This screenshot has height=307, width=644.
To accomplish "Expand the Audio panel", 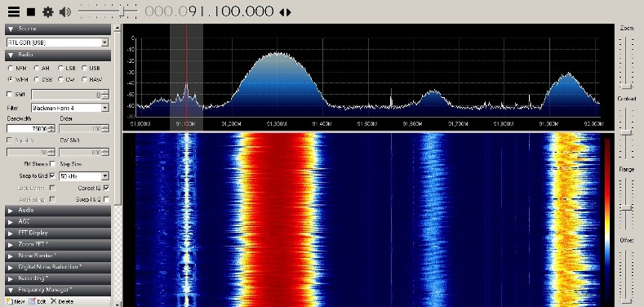I will point(58,211).
